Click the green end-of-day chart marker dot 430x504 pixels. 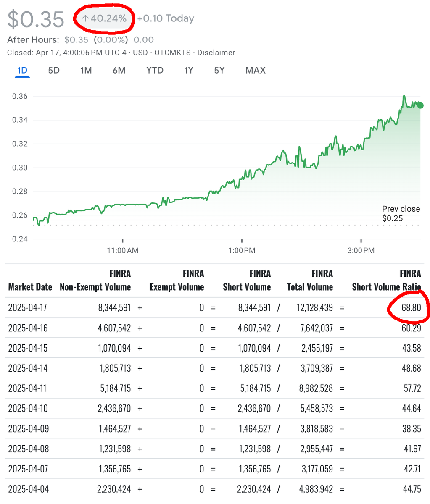[421, 106]
